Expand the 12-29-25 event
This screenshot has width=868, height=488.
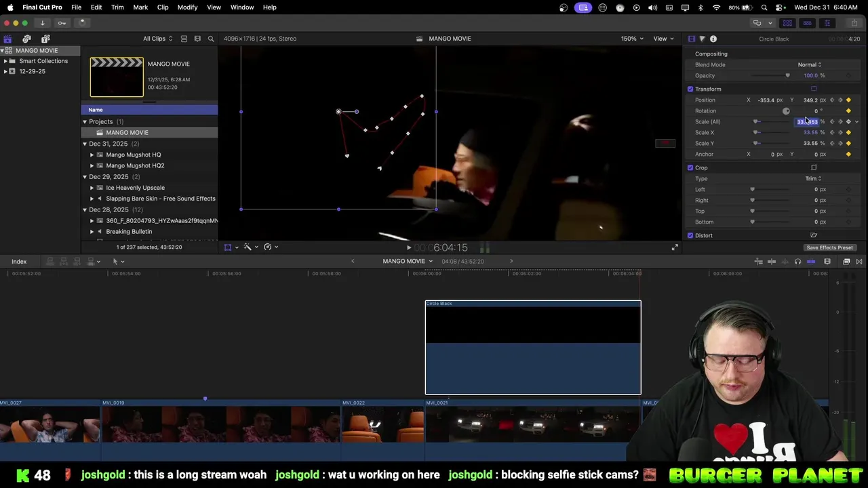click(x=5, y=71)
